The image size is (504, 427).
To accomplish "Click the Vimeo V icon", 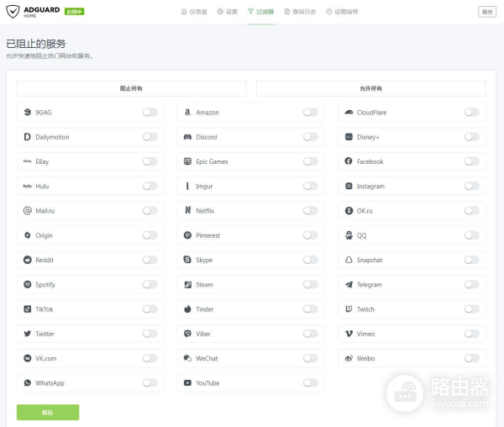I will tap(349, 334).
